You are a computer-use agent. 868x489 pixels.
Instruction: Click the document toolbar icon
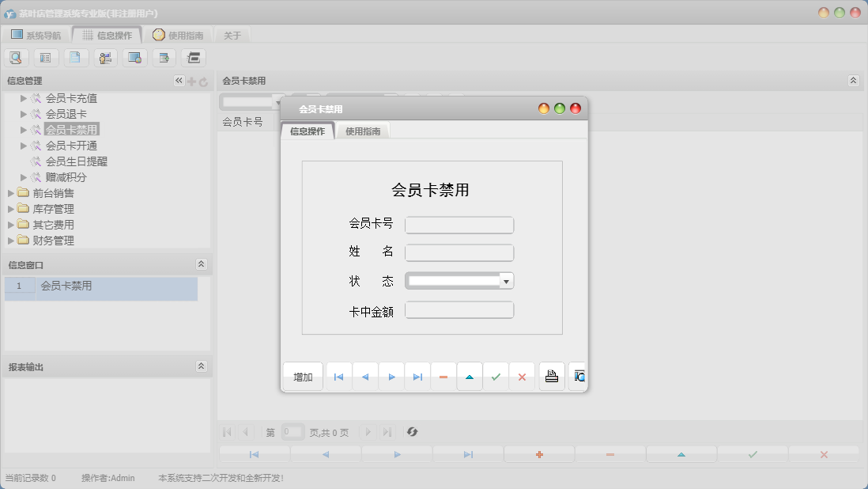point(74,57)
